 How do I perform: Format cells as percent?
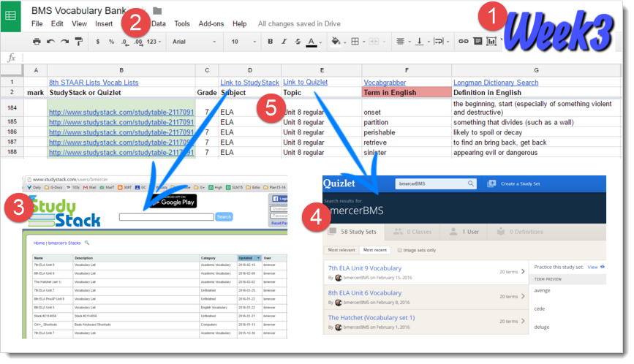point(111,41)
